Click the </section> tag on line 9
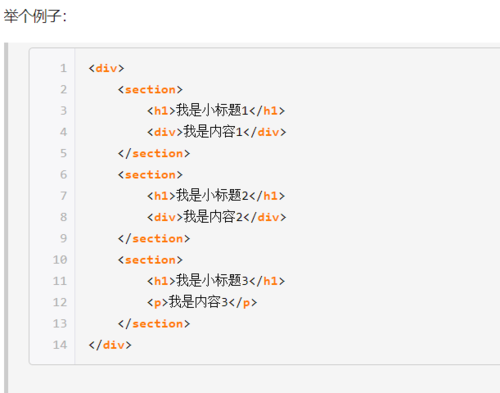500x393 pixels. click(154, 239)
